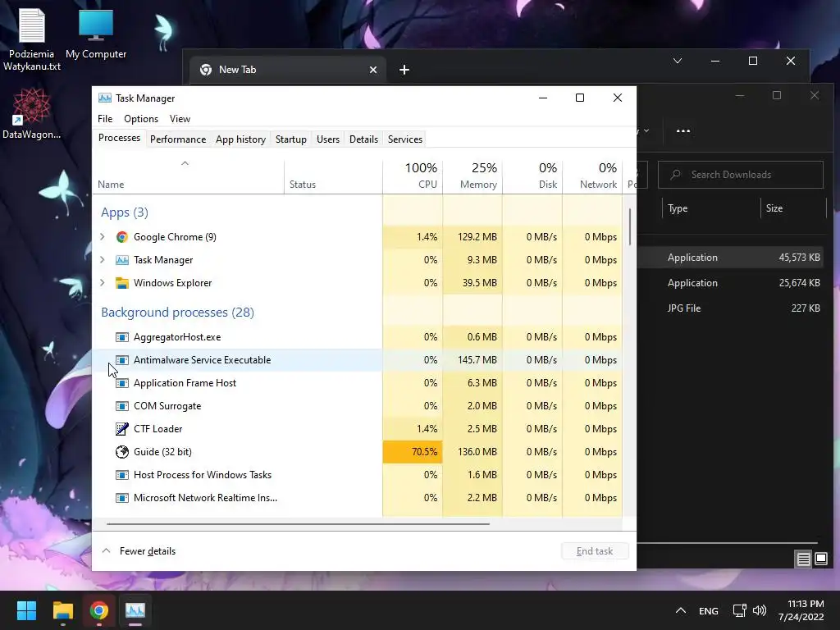The height and width of the screenshot is (630, 840).
Task: Click the horizontal scrollbar in Task Manager
Action: (299, 523)
